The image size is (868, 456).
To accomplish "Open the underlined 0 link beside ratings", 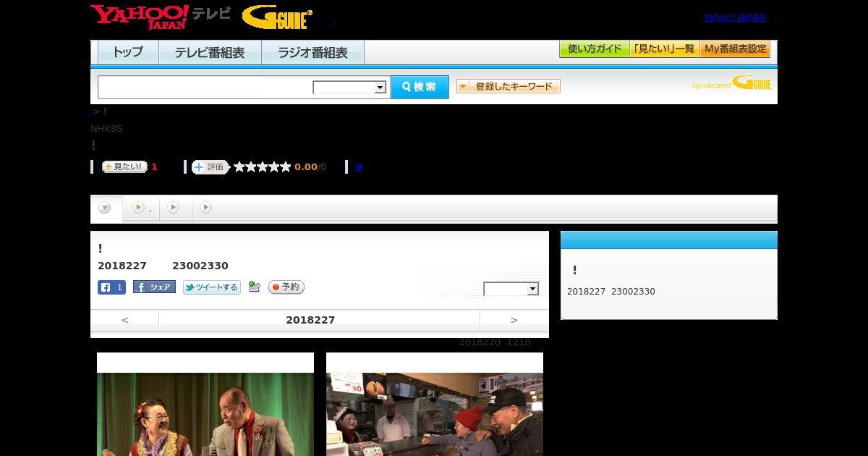I will (359, 167).
